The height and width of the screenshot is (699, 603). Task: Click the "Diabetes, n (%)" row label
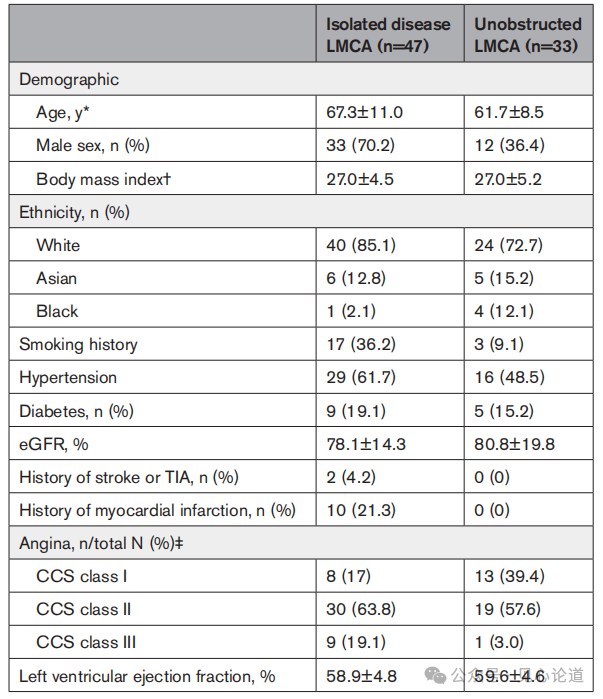(x=76, y=411)
